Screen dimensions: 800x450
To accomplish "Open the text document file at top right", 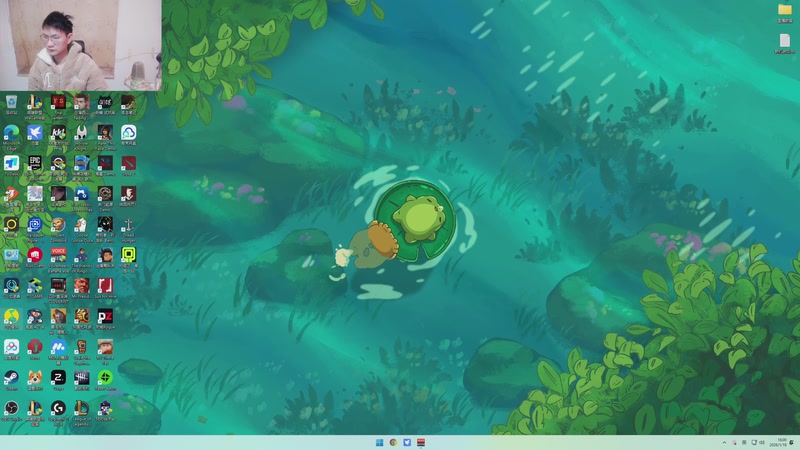I will pyautogui.click(x=785, y=43).
